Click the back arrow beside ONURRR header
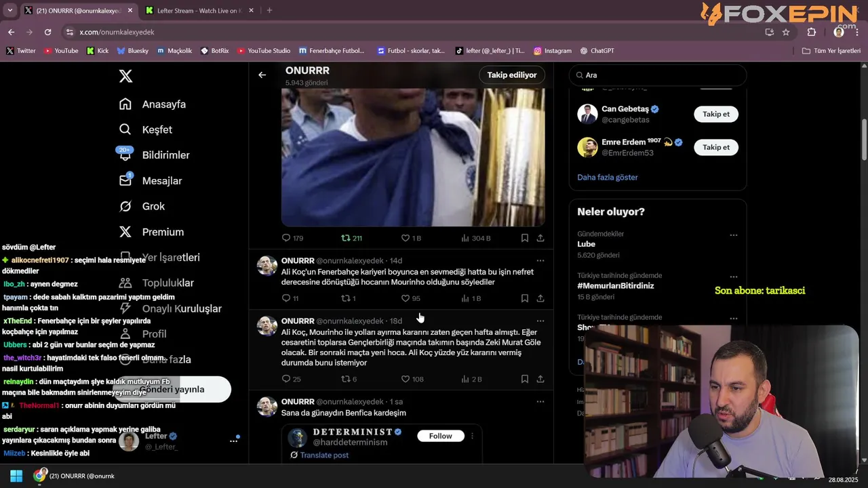The width and height of the screenshot is (868, 488). point(262,75)
